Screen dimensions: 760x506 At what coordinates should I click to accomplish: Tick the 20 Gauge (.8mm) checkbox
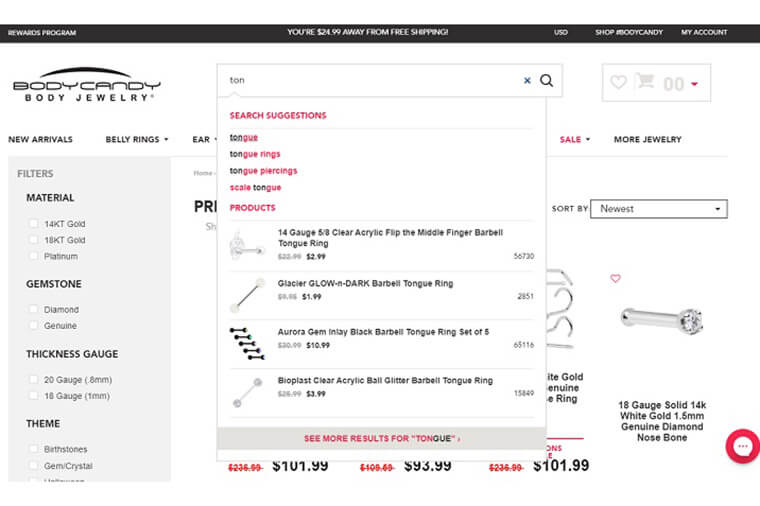(34, 380)
